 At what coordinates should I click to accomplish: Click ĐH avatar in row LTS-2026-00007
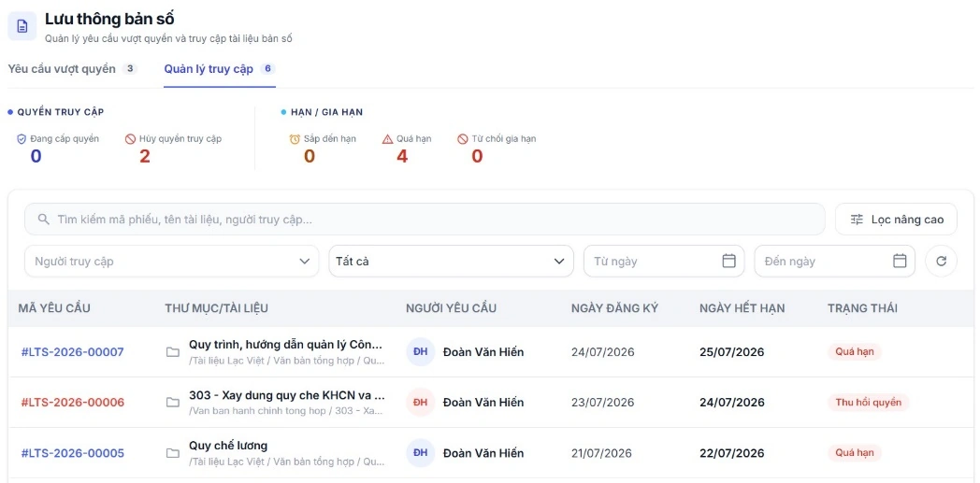click(x=420, y=352)
